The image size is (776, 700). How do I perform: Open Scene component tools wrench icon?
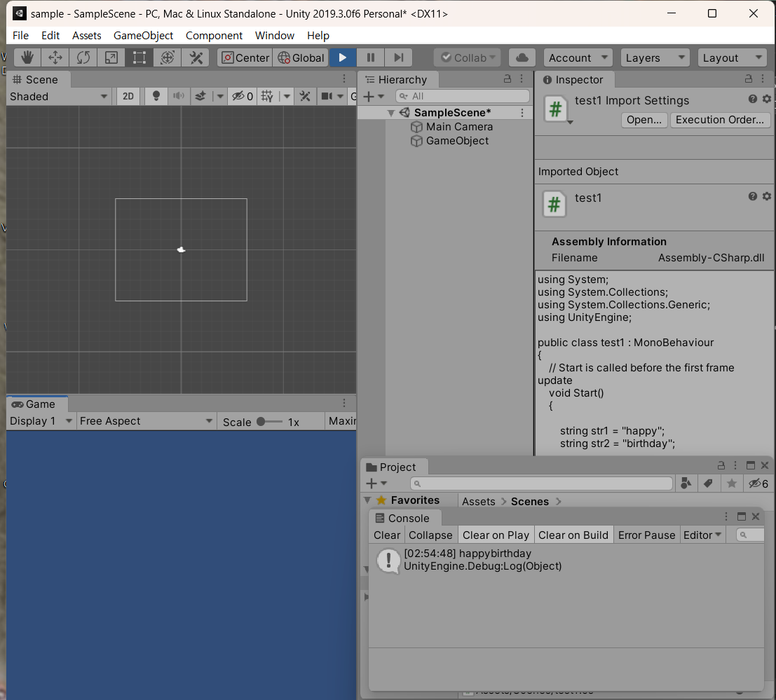[305, 96]
